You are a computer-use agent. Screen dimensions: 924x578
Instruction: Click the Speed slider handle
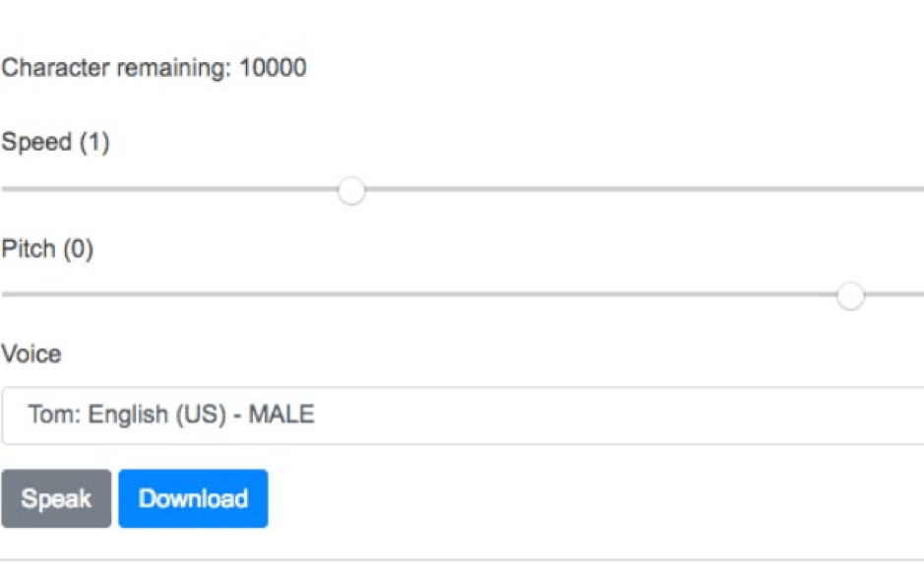pyautogui.click(x=352, y=190)
